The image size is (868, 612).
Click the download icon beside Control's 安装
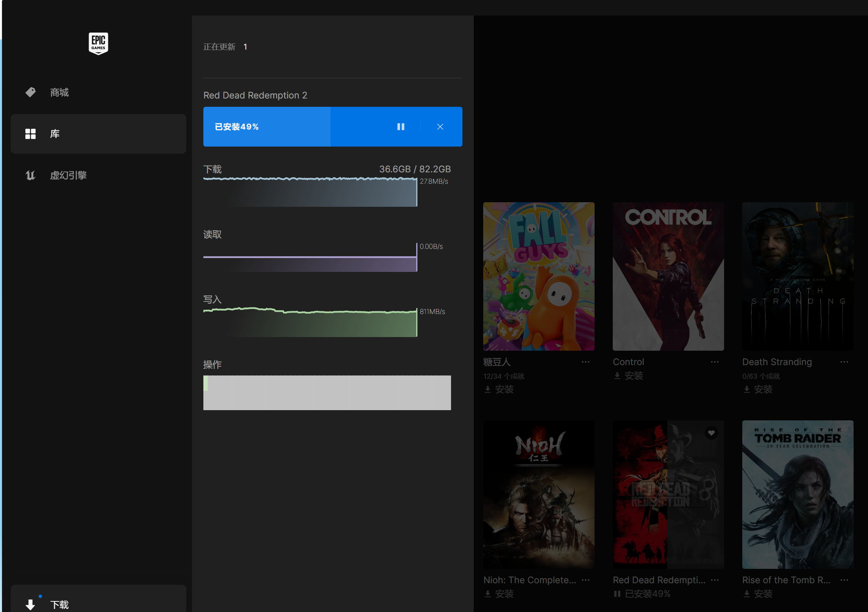(x=617, y=376)
